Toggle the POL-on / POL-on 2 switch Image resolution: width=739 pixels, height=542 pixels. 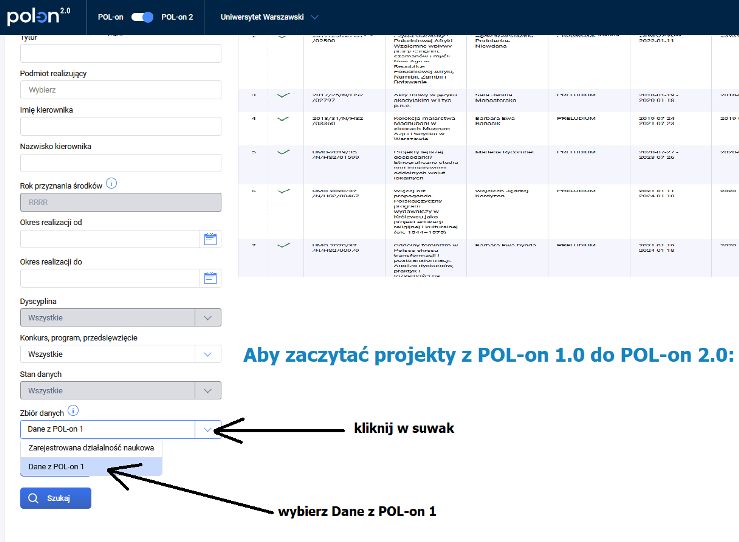[140, 17]
